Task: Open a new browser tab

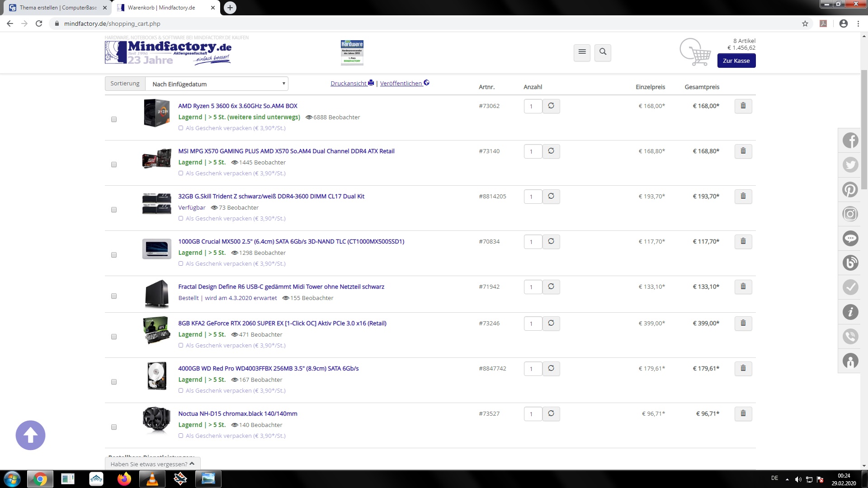Action: 230,8
